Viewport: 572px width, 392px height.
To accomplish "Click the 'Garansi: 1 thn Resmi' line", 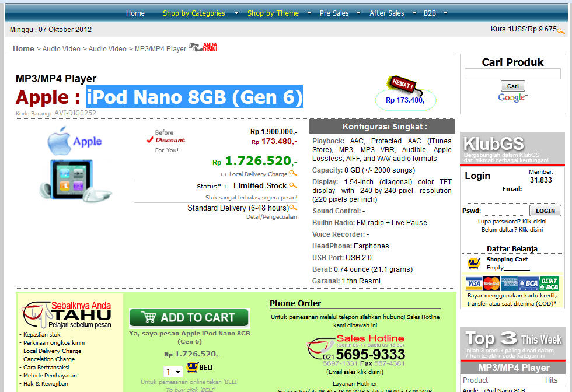I will tap(346, 281).
